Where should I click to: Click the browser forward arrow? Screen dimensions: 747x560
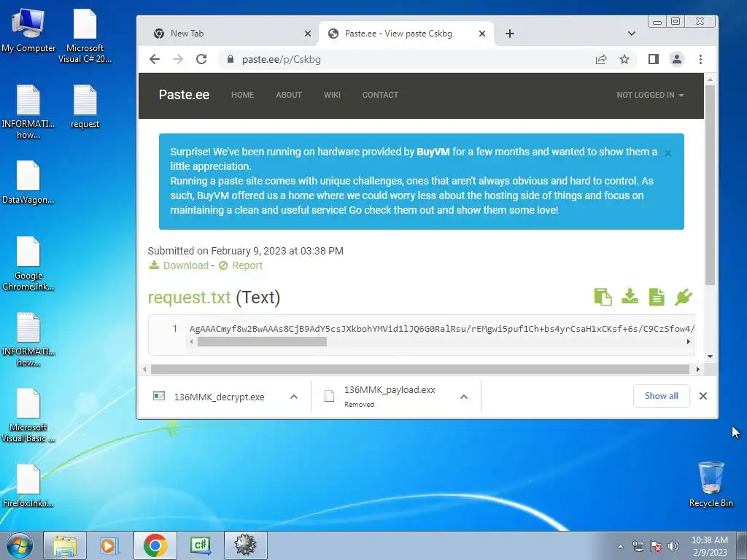click(x=178, y=59)
